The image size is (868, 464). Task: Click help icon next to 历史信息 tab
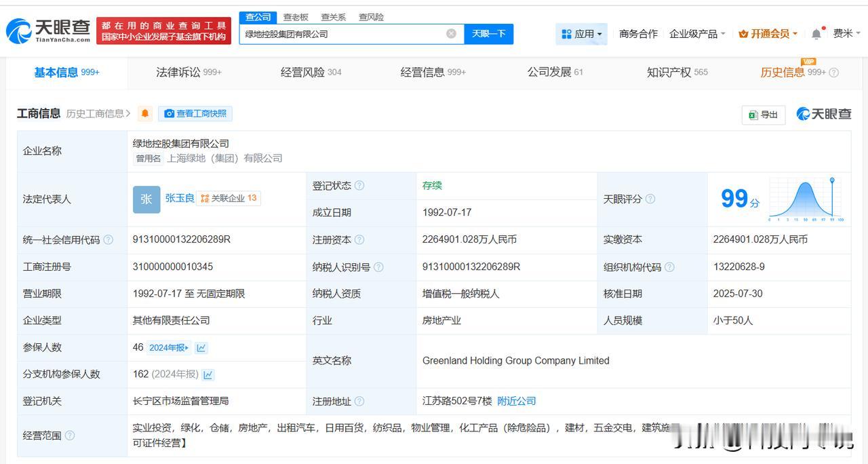(834, 73)
